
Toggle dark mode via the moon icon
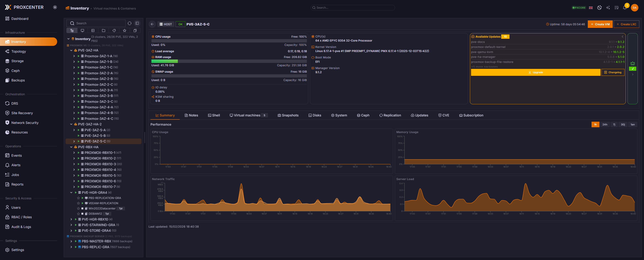click(x=599, y=8)
